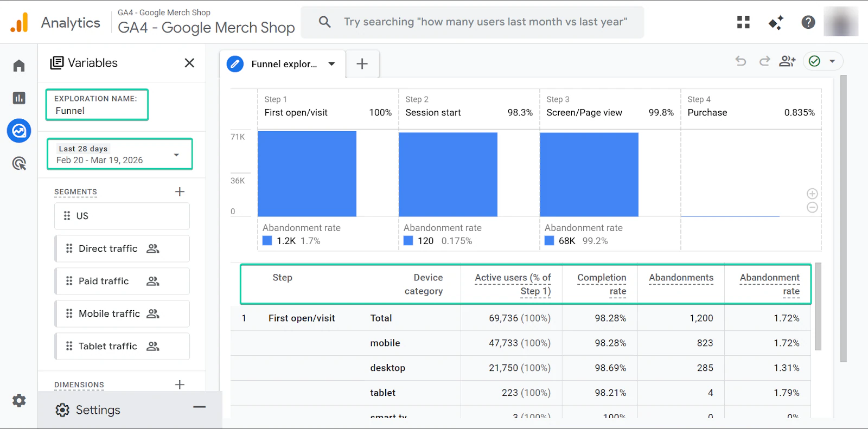The width and height of the screenshot is (868, 429).
Task: Click the Abandonment rate column header
Action: coord(769,284)
